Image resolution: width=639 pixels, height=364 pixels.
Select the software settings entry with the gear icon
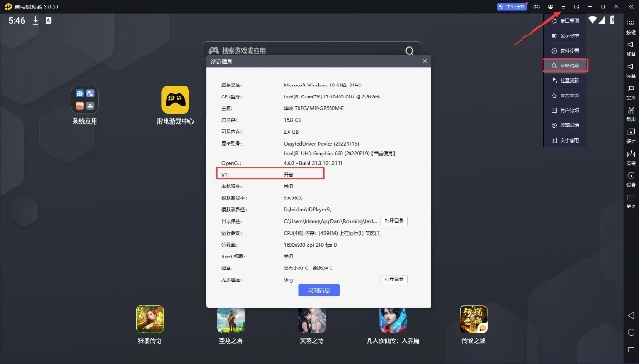(x=565, y=51)
